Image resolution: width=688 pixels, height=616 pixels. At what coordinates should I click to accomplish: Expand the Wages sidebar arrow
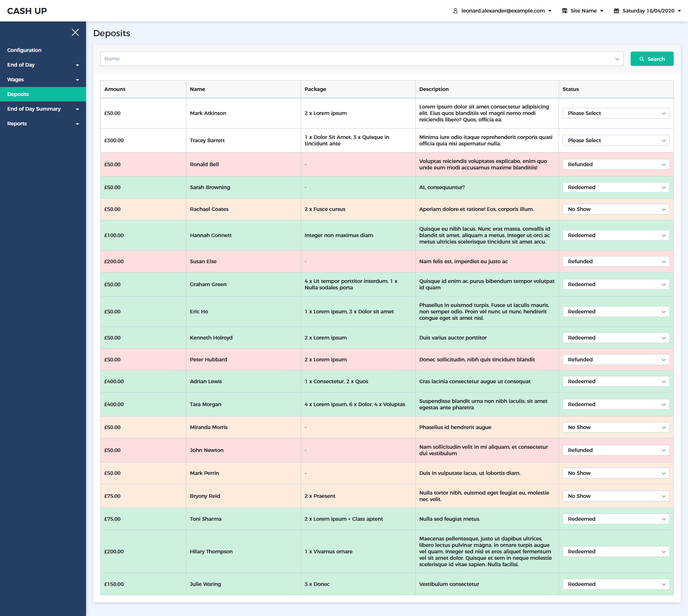click(x=77, y=80)
